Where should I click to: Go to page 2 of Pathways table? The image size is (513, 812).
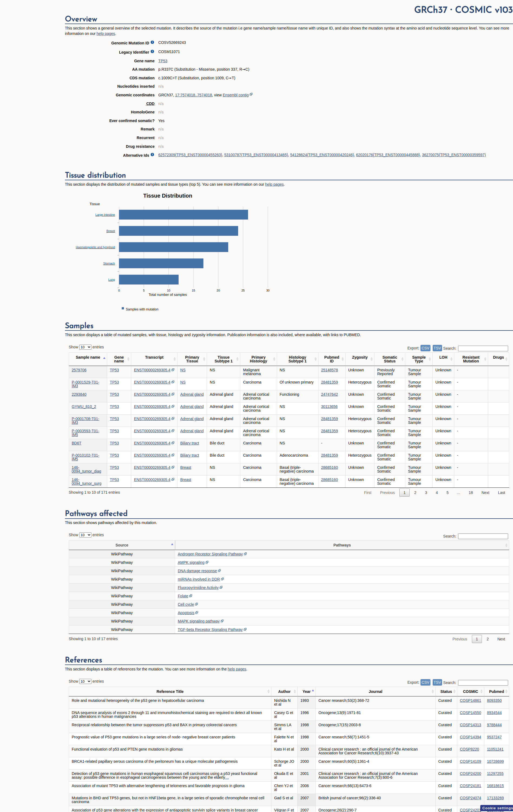click(487, 639)
